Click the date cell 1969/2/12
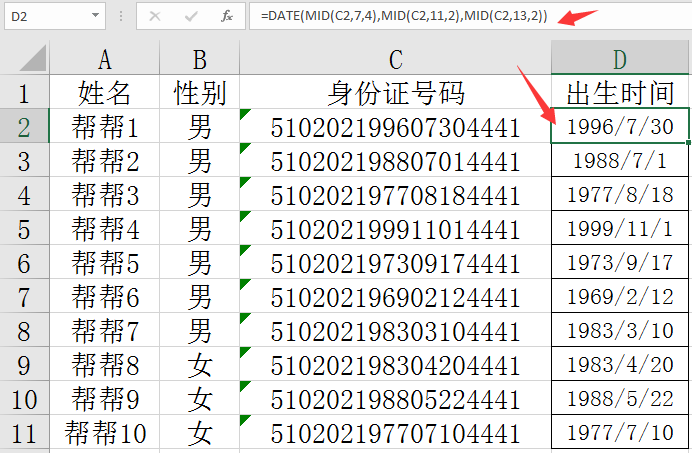The image size is (692, 453). [x=620, y=296]
